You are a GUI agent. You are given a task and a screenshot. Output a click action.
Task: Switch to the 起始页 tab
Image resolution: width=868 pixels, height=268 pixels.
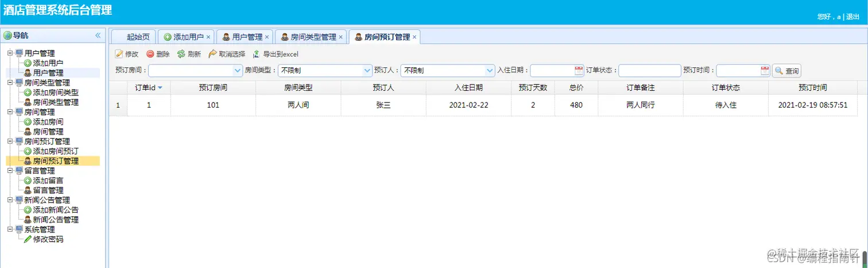click(x=133, y=37)
